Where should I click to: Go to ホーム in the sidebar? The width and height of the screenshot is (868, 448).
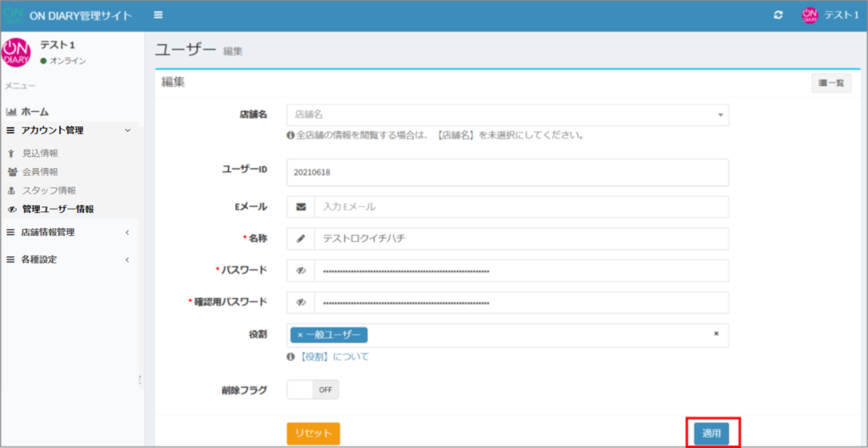coord(34,112)
